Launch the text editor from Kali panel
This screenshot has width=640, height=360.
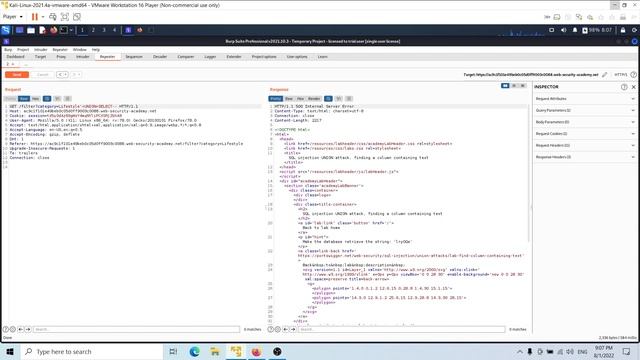point(42,30)
